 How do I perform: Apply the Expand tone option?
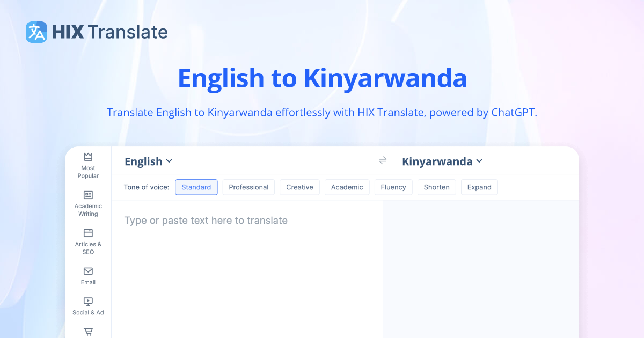click(x=479, y=187)
